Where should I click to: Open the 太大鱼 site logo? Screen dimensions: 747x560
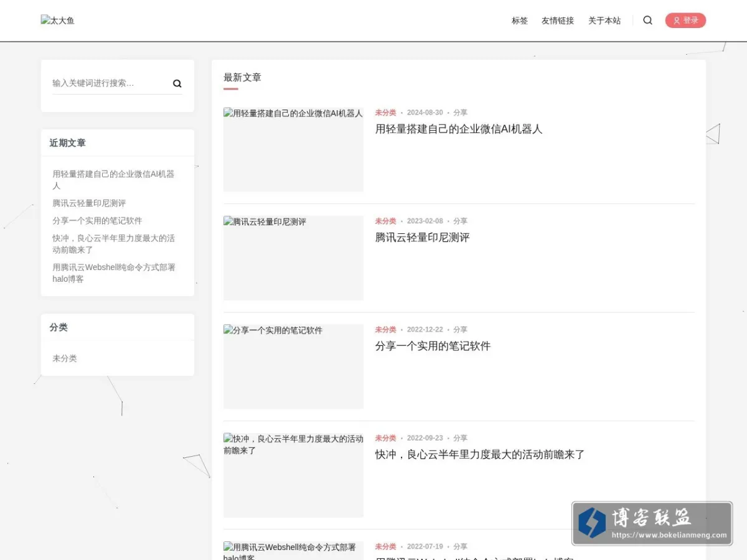point(58,21)
